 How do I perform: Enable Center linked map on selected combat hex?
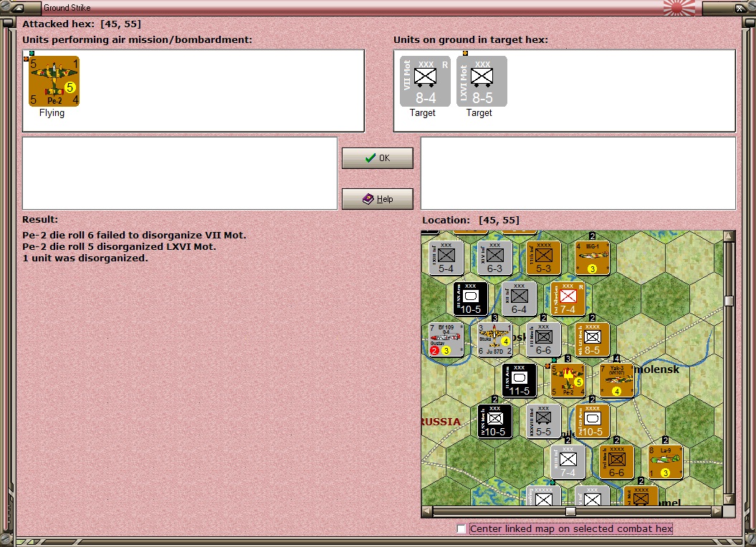coord(461,528)
